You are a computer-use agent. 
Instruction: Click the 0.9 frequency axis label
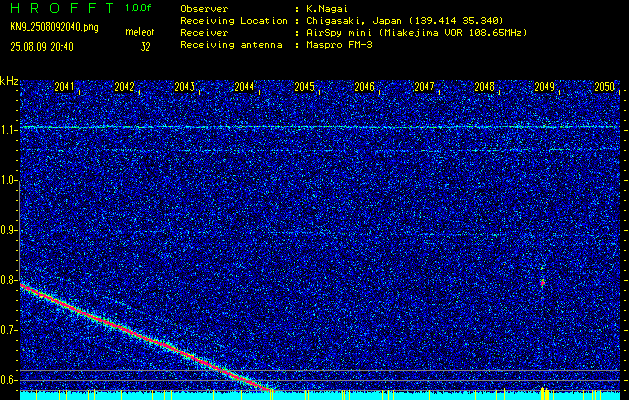8,230
